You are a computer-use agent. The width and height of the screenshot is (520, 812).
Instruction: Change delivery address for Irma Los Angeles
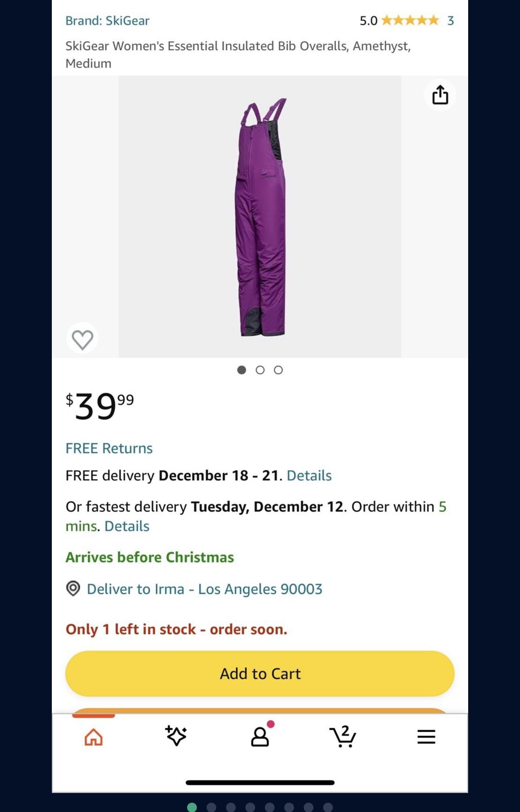coord(205,589)
